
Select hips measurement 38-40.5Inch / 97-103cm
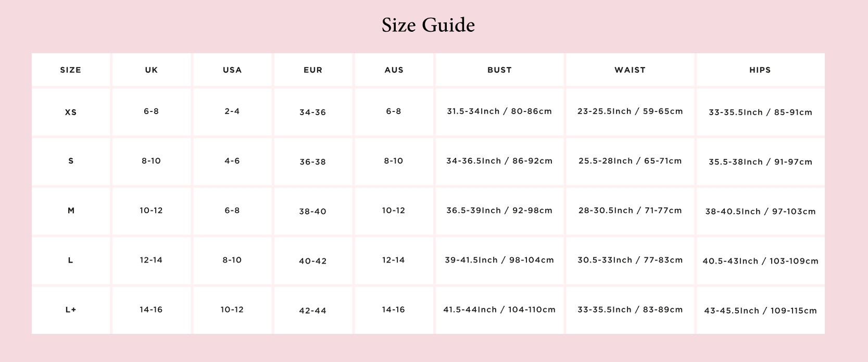[760, 211]
